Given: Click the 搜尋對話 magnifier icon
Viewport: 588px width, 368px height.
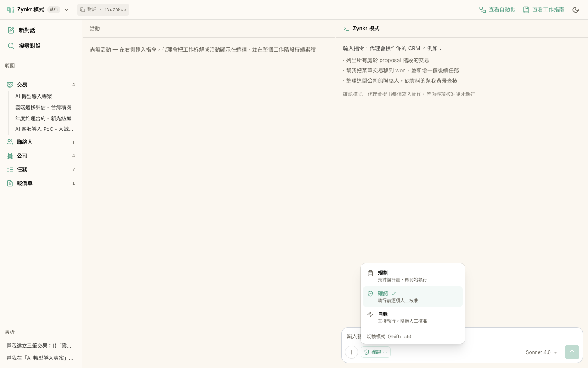Looking at the screenshot, I should pos(11,46).
